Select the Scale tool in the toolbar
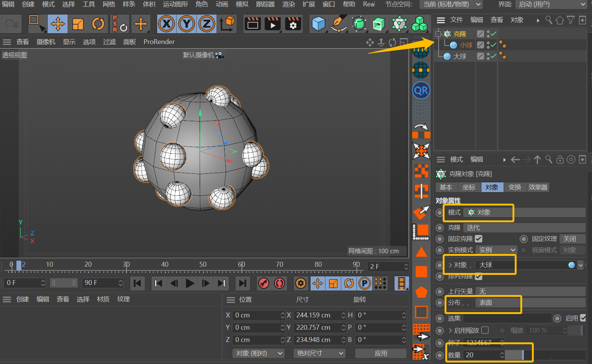The image size is (592, 364). (78, 24)
